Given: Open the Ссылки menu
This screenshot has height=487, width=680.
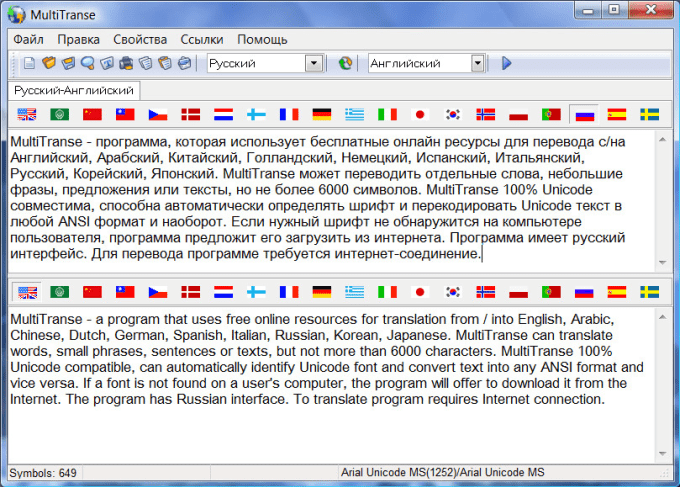Looking at the screenshot, I should point(202,39).
